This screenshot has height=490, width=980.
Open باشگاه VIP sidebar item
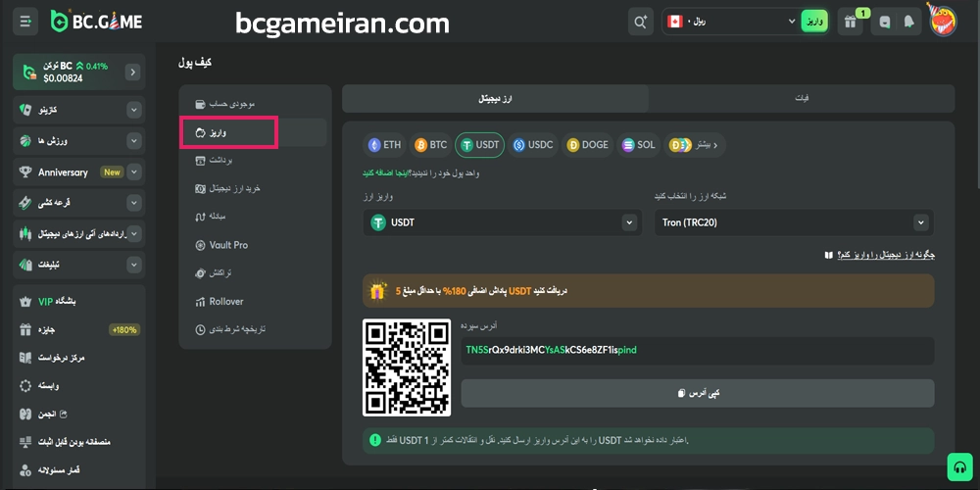point(78,302)
